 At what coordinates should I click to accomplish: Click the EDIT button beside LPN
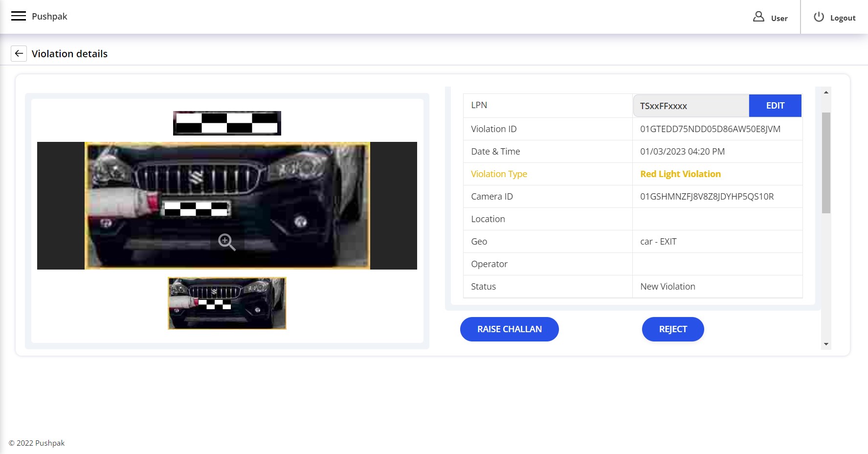pos(775,106)
